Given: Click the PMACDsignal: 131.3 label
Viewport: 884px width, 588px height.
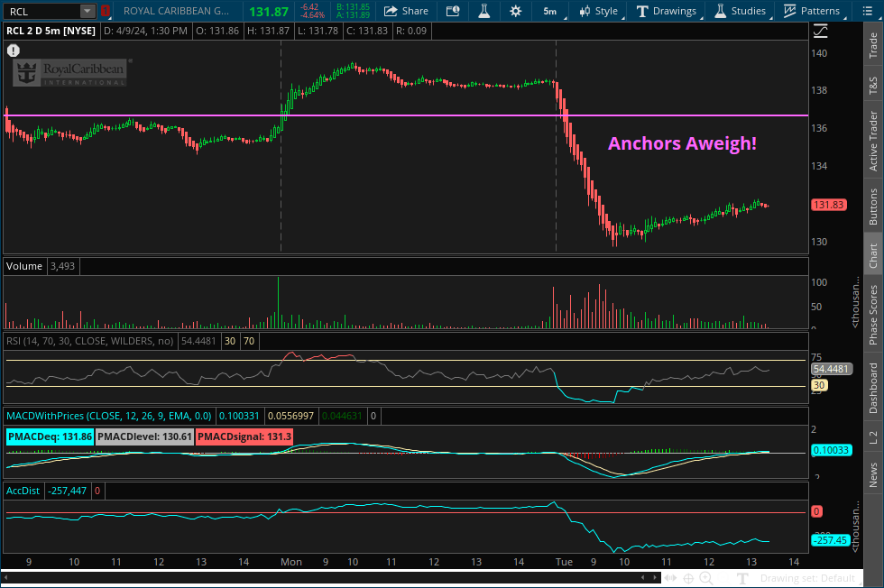Looking at the screenshot, I should pyautogui.click(x=244, y=436).
